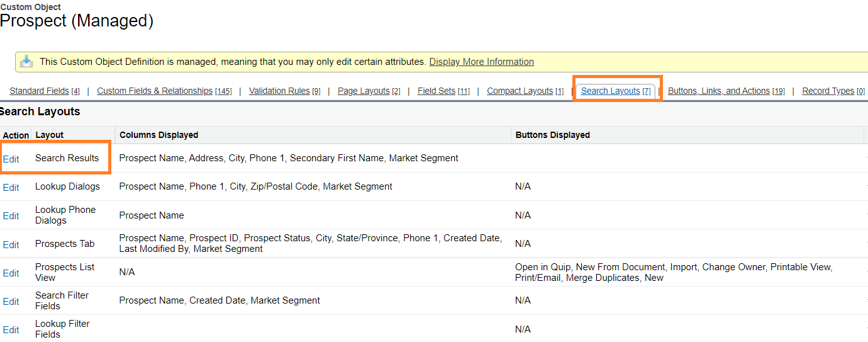Screen dimensions: 868x342
Task: Go to Compact Layouts section
Action: [520, 91]
